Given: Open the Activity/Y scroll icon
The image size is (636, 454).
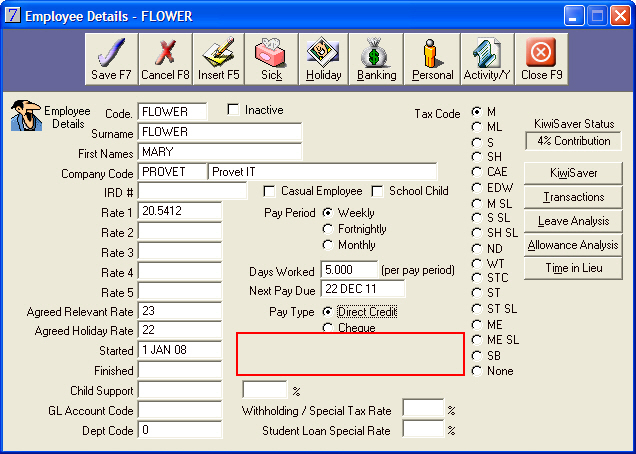Looking at the screenshot, I should 487,53.
